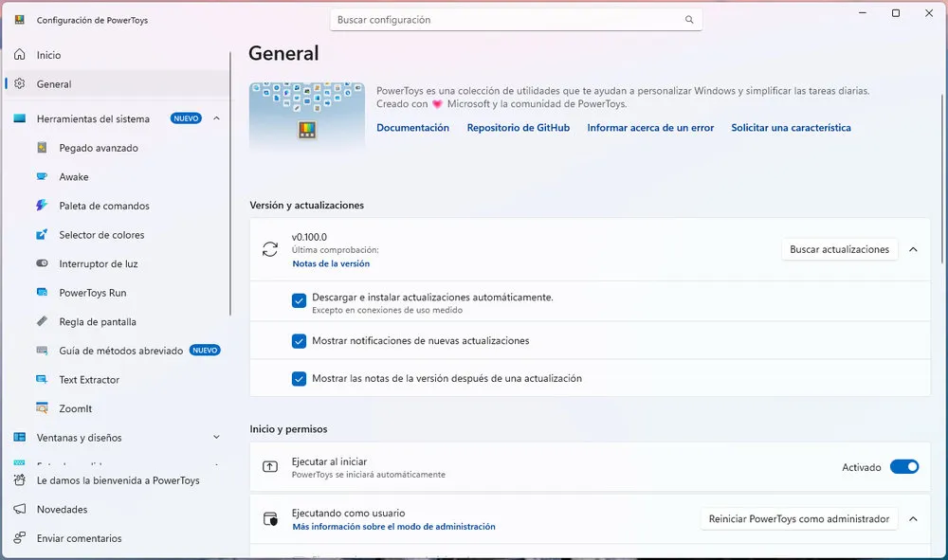This screenshot has width=948, height=560.
Task: Click the Paleta de comandos lightning icon
Action: pos(42,206)
